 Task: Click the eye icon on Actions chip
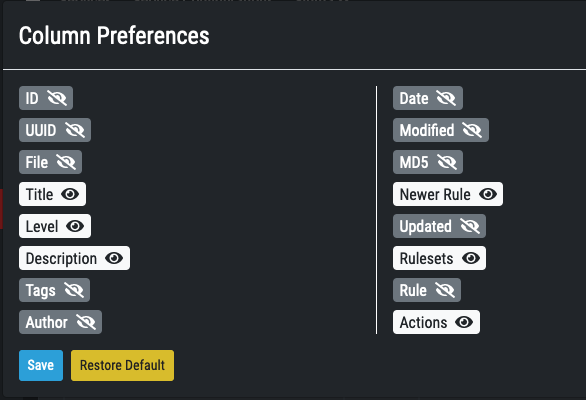point(464,322)
